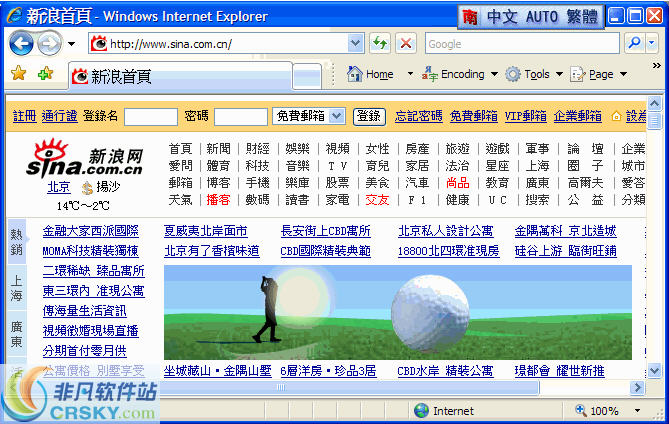Click the Google search box
The image size is (669, 424).
point(522,44)
